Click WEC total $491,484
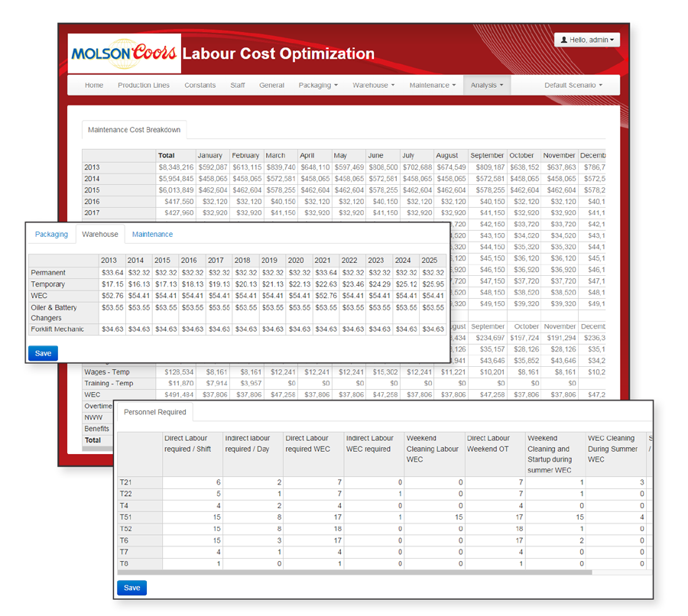The width and height of the screenshot is (688, 616). click(x=176, y=395)
